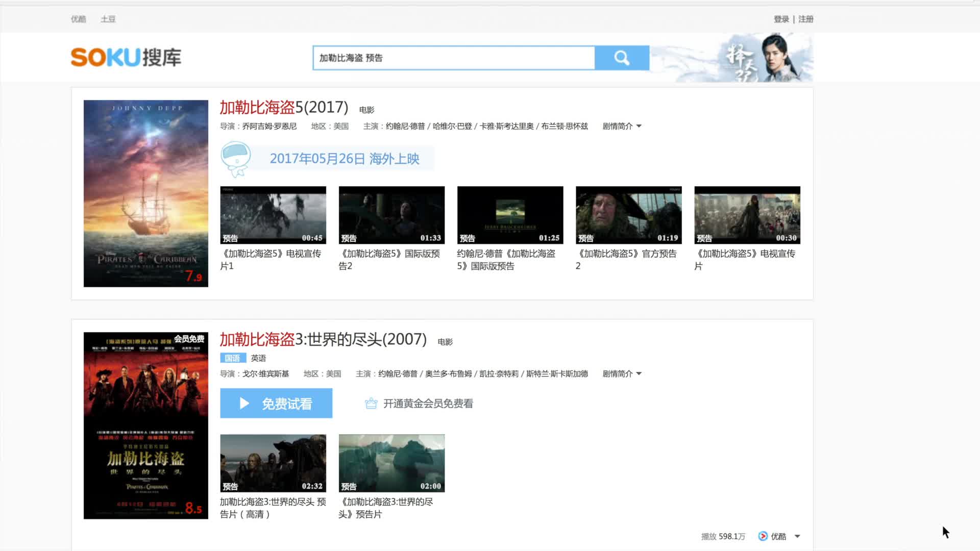Click the 注册 link
This screenshot has width=980, height=551.
pos(806,19)
